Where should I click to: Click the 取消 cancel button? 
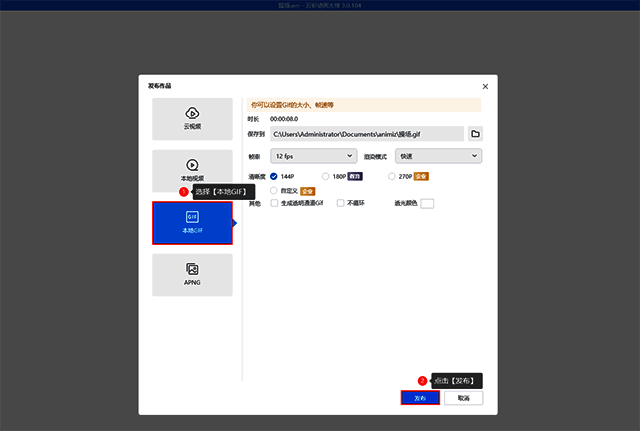click(463, 397)
